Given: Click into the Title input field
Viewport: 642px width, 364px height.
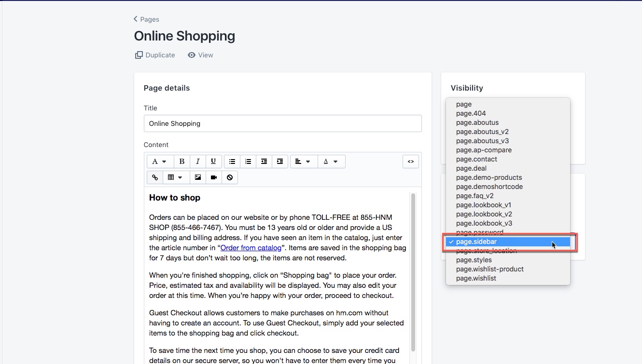Looking at the screenshot, I should [x=283, y=123].
